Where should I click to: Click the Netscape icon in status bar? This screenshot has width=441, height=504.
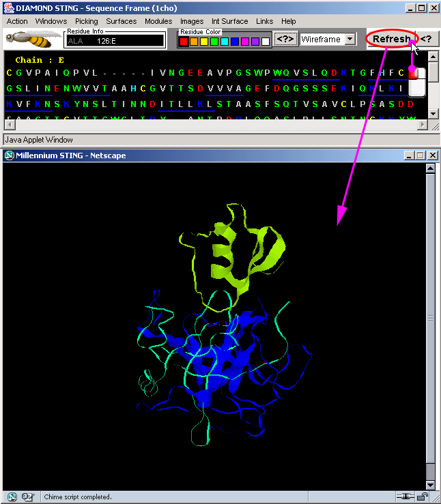pyautogui.click(x=12, y=497)
